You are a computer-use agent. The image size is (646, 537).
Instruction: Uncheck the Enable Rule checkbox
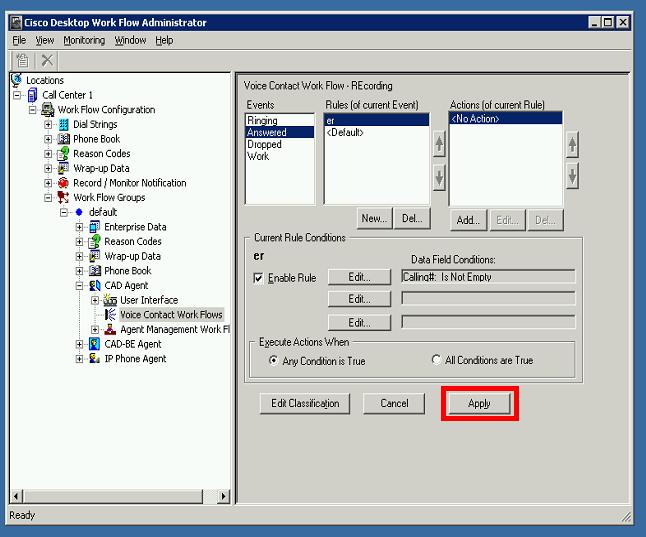click(x=258, y=278)
